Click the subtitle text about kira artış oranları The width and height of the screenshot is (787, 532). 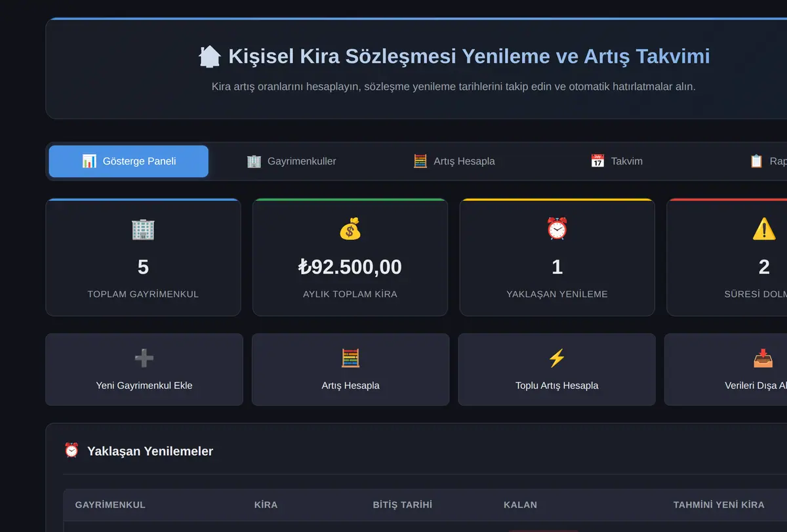pyautogui.click(x=454, y=87)
